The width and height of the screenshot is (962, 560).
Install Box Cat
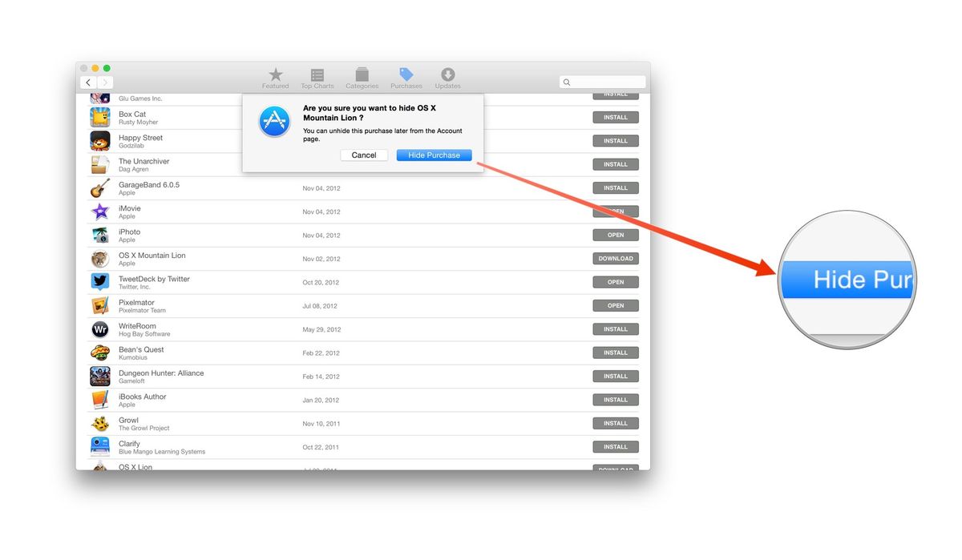tap(616, 117)
